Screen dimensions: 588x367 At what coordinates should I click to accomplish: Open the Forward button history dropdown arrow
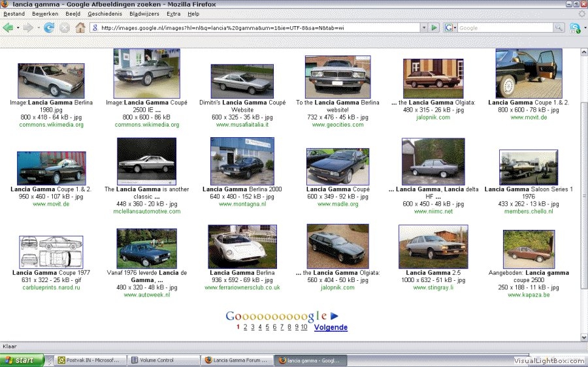coord(39,27)
